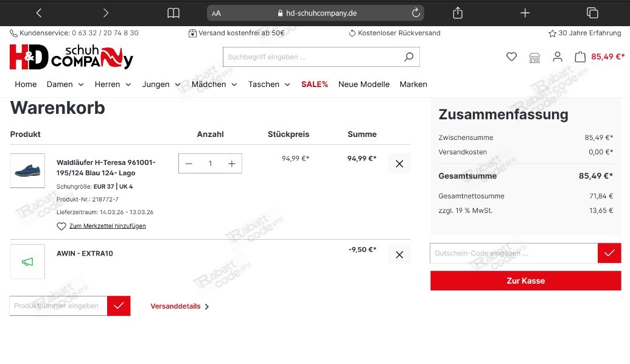Increase quantity with the plus stepper
The height and width of the screenshot is (364, 630).
pos(231,163)
